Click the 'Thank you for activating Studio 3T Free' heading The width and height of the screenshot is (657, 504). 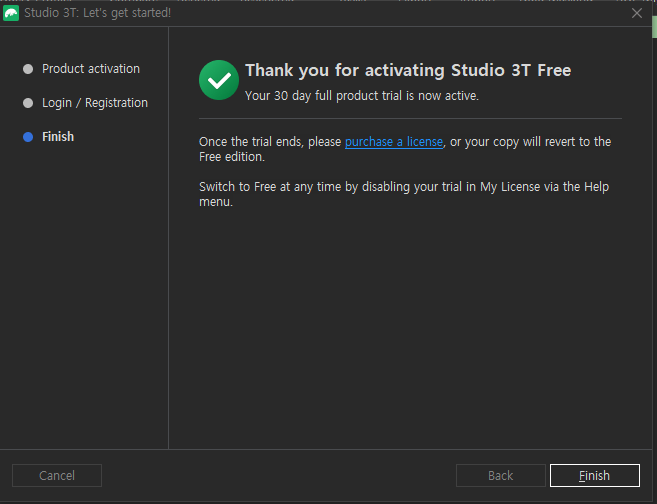click(x=408, y=70)
